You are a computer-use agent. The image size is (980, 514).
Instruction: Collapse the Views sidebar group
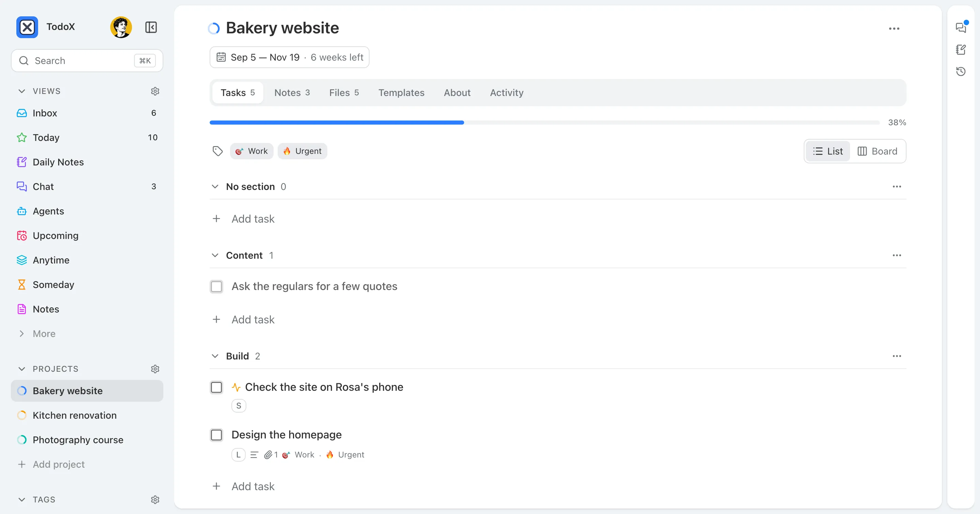point(22,91)
